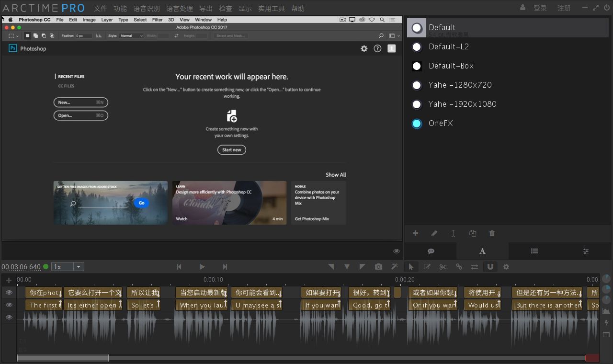
Task: Click the down-pointing triangle marker icon
Action: [347, 267]
